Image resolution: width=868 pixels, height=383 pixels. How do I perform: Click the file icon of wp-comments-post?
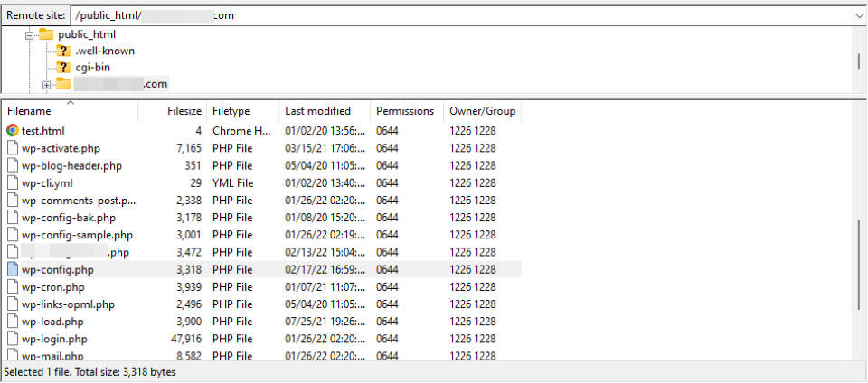[13, 200]
